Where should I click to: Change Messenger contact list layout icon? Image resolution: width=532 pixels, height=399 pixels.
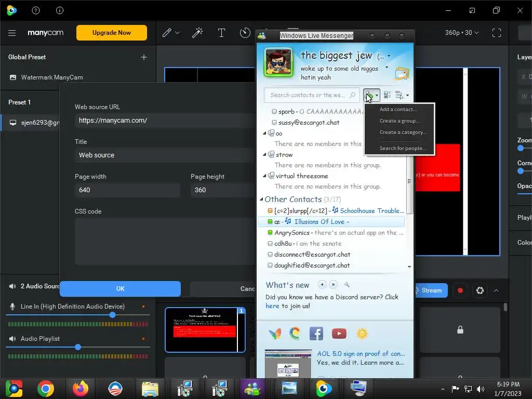(x=387, y=96)
